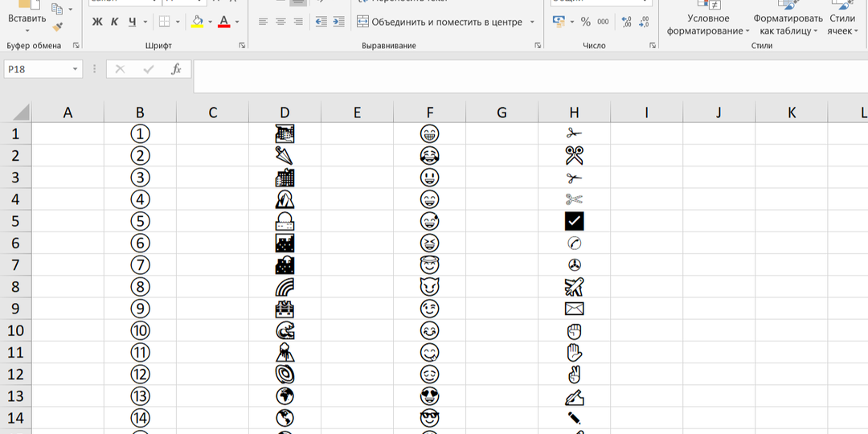868x434 pixels.
Task: Center text horizontally in cell
Action: click(x=280, y=23)
